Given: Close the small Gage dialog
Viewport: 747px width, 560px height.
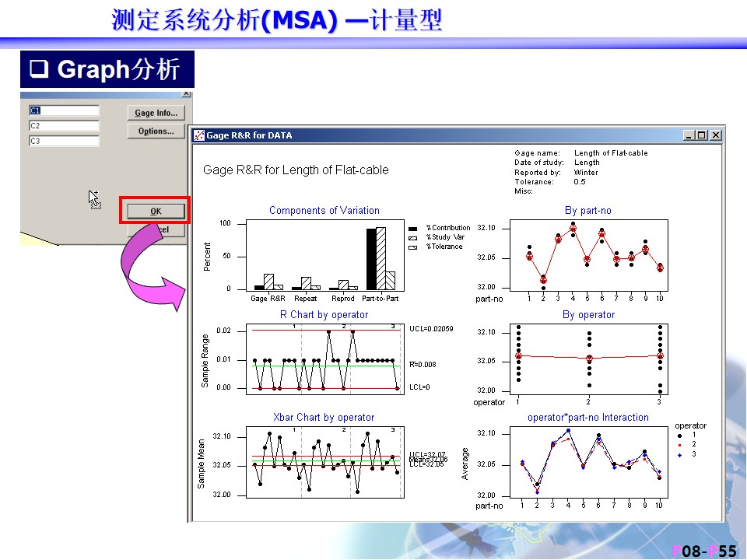Looking at the screenshot, I should 186,94.
